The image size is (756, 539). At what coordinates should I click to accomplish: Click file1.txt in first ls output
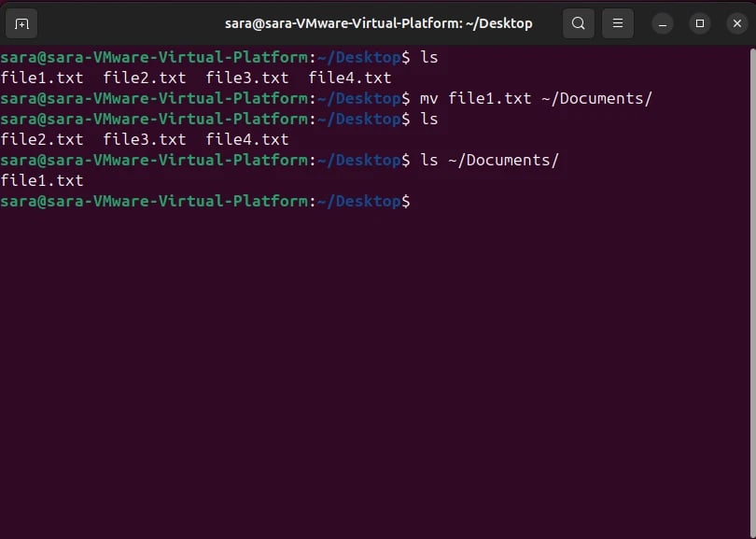click(x=42, y=78)
